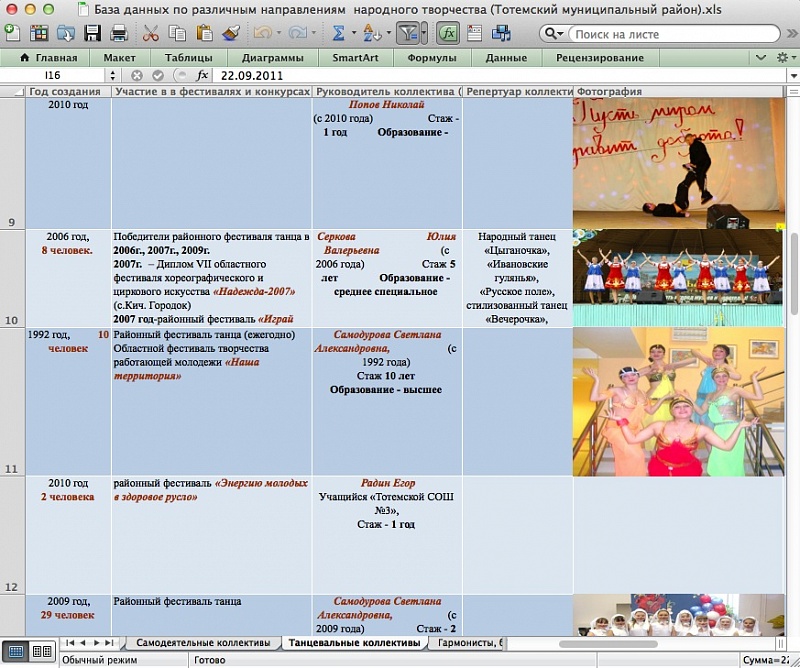Switch to the 'Самодеятельные коллективы' sheet tab
Screen dimensions: 800x668
pos(203,642)
